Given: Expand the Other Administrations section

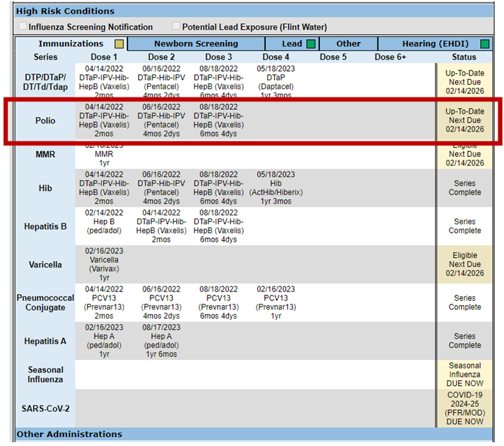Looking at the screenshot, I should (x=69, y=434).
